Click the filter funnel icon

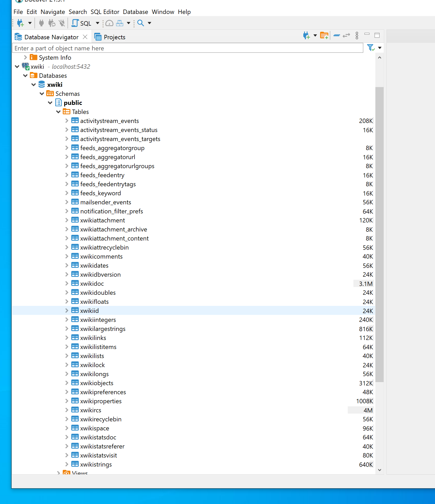[371, 48]
